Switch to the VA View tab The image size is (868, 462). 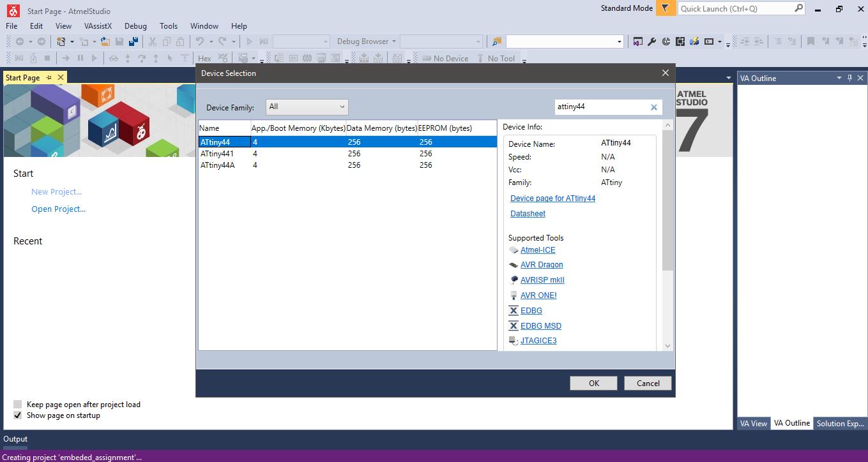(x=754, y=423)
